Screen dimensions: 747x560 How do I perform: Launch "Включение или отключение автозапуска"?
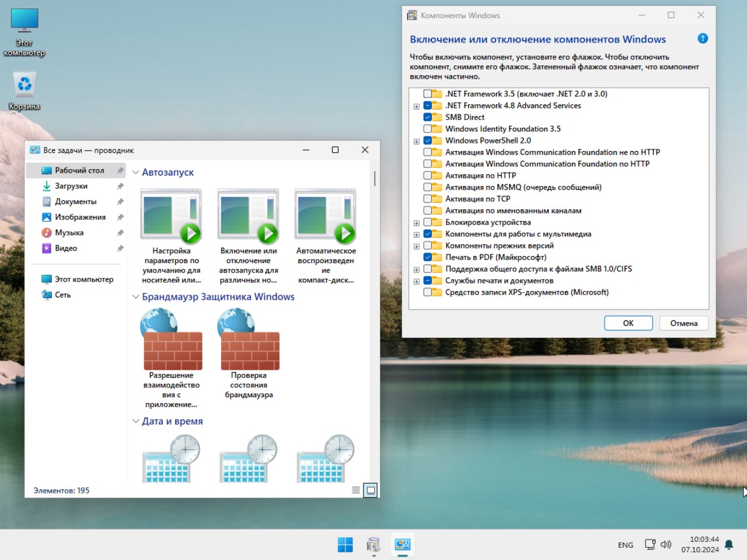248,216
